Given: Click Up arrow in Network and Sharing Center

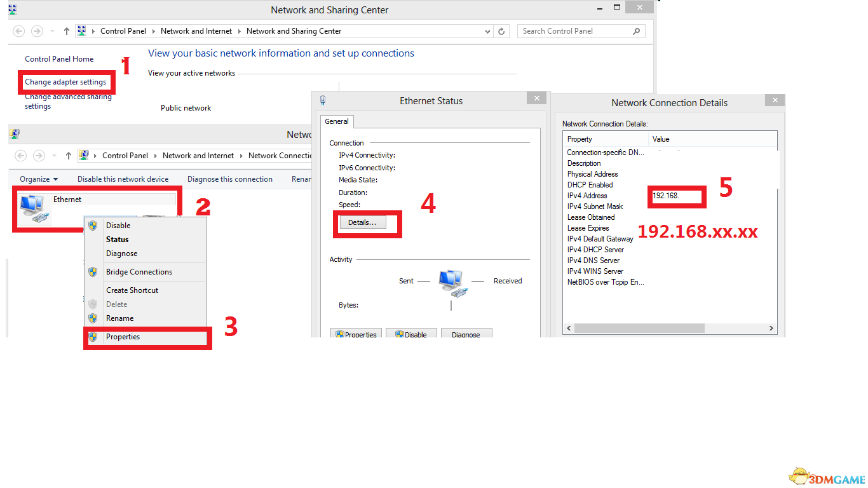Looking at the screenshot, I should click(x=67, y=31).
